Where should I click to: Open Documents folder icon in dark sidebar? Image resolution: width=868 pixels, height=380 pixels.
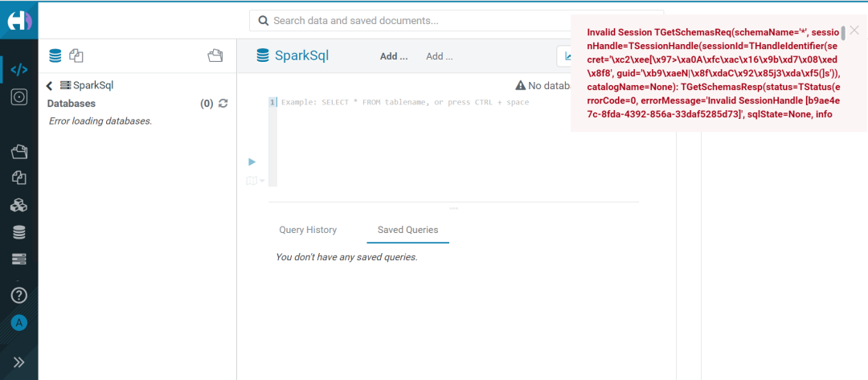point(19,152)
